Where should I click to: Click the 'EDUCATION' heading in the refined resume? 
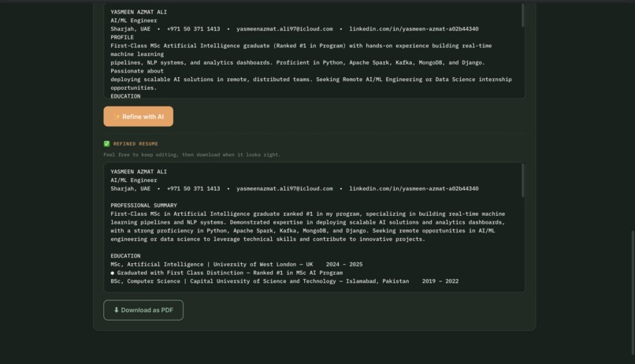click(x=125, y=256)
